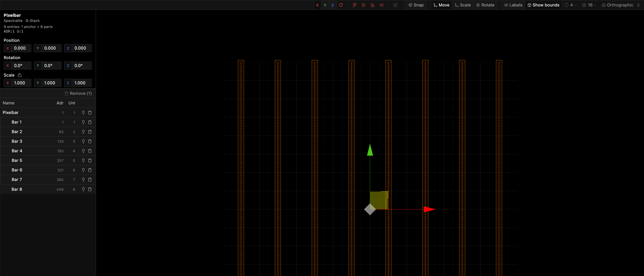Click Bar 8's bulb icon

(x=83, y=189)
